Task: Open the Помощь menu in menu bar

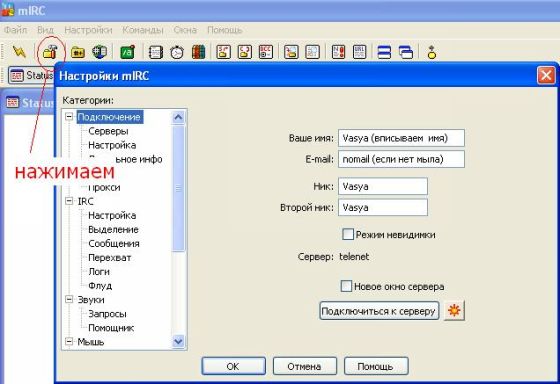Action: coord(225,30)
